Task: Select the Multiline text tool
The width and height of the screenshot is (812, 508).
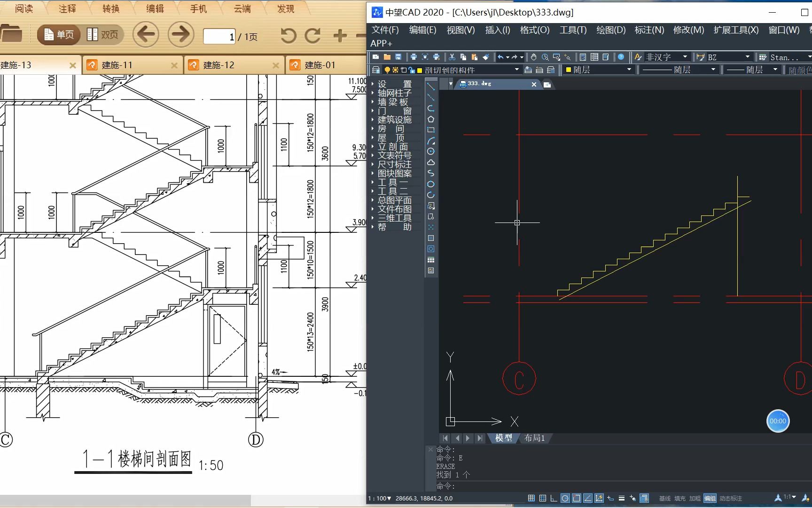Action: 431,270
